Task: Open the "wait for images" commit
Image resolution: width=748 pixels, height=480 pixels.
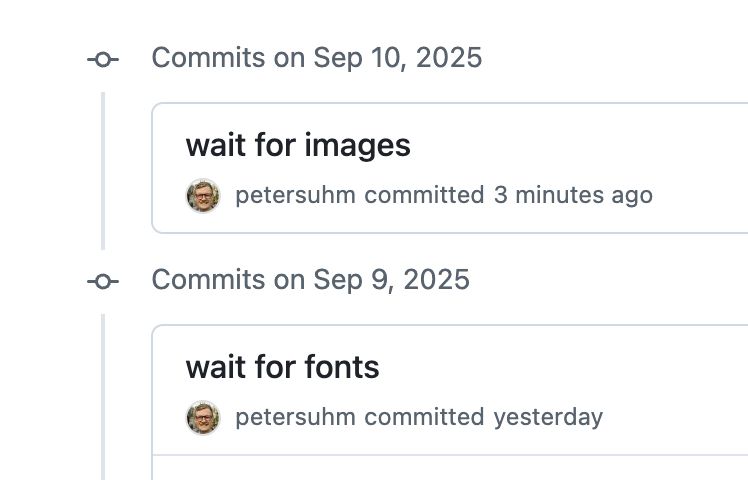Action: coord(298,146)
